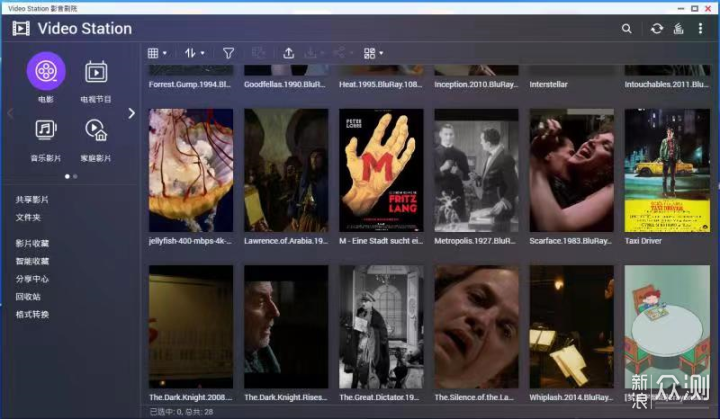Click the upload icon in toolbar

(288, 53)
